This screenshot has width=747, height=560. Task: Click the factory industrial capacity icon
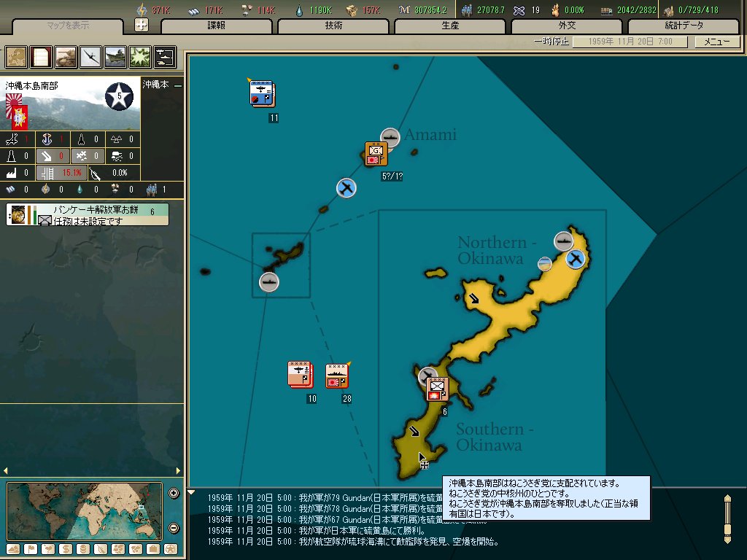(12, 172)
